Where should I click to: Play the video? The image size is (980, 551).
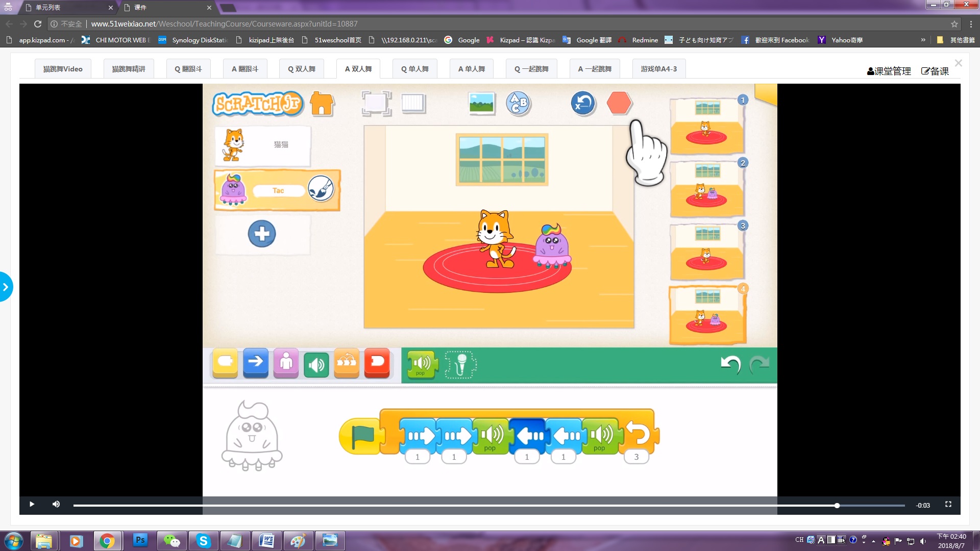click(x=32, y=505)
